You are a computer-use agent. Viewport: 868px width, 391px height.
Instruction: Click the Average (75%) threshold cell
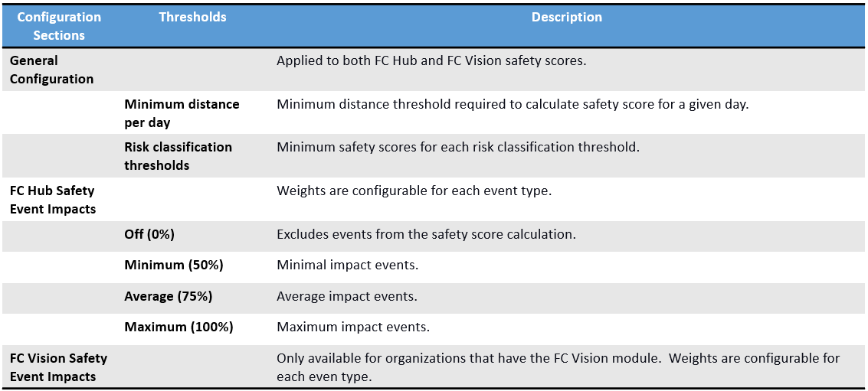tap(169, 296)
